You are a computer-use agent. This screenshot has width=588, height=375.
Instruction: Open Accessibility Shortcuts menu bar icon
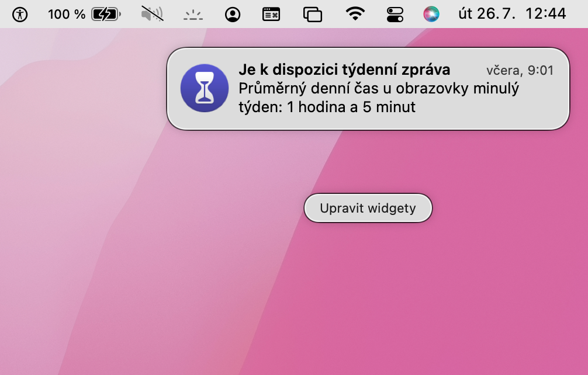[20, 15]
